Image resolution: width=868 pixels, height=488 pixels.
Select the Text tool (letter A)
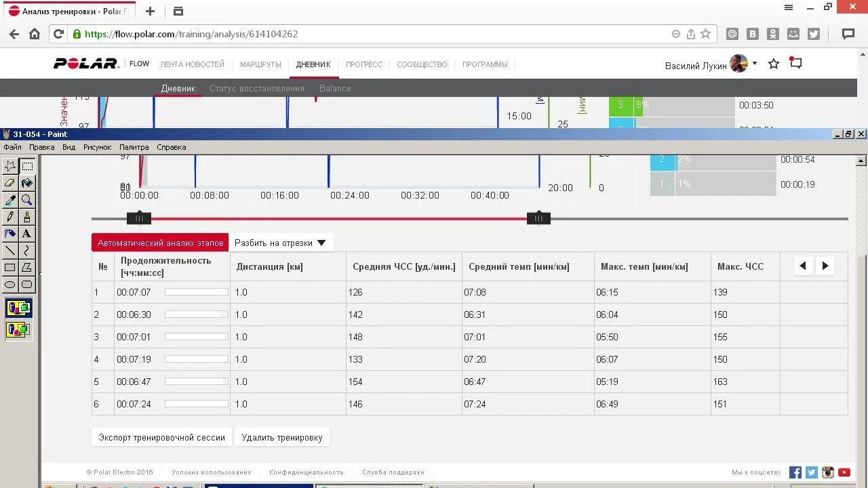pos(27,234)
